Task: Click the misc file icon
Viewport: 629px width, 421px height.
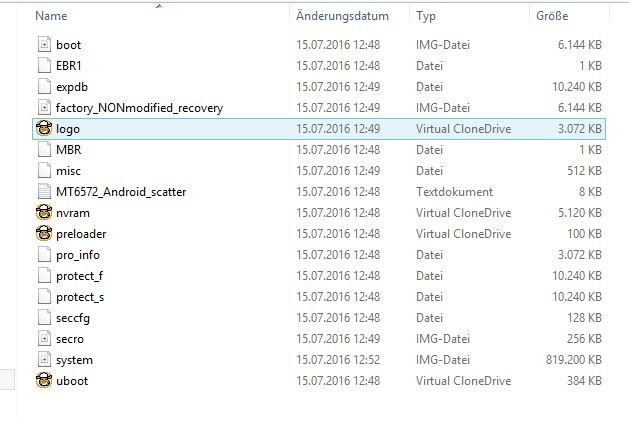Action: click(44, 171)
